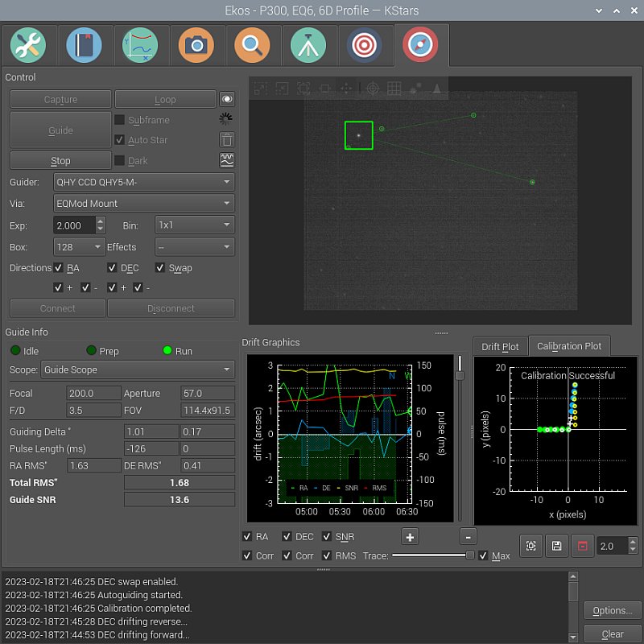644x644 pixels.
Task: Click the plus zoom-in button below the drift graph
Action: click(410, 536)
